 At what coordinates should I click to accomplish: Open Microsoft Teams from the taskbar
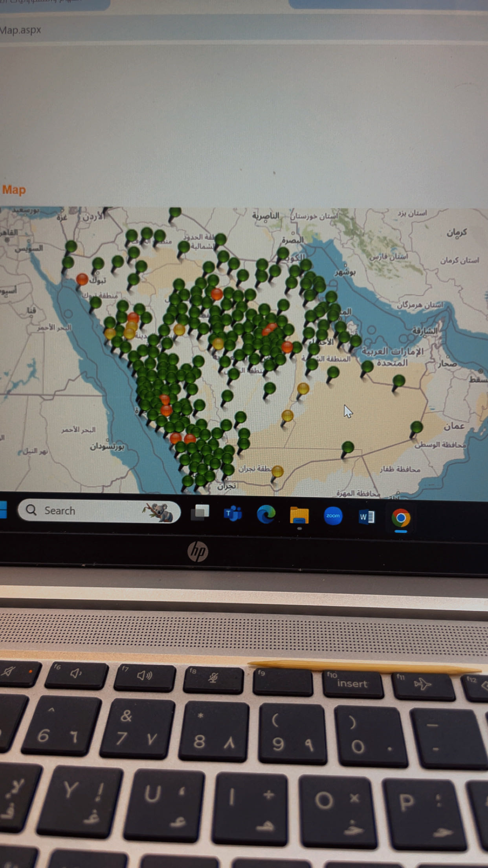tap(233, 514)
